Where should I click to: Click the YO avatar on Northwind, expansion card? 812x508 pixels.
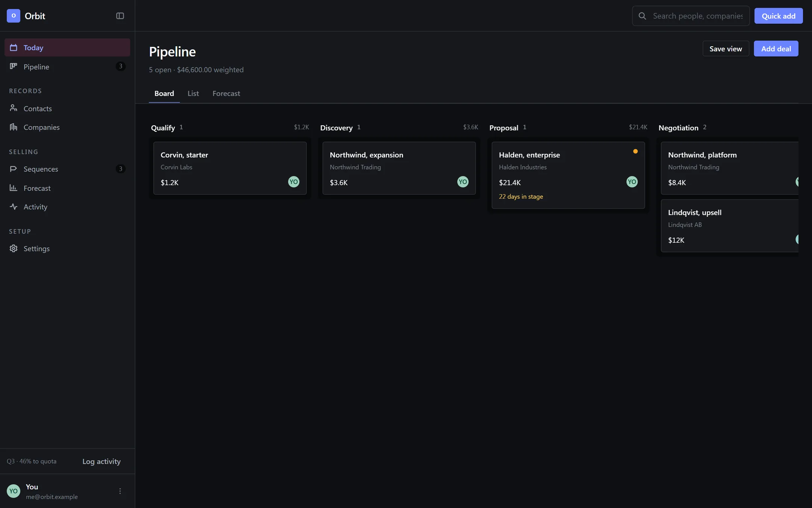(463, 182)
